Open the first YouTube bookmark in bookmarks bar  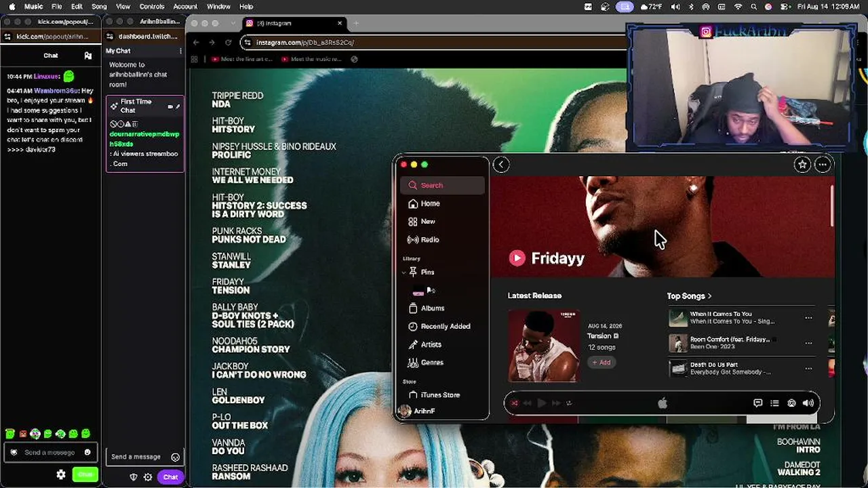point(242,60)
